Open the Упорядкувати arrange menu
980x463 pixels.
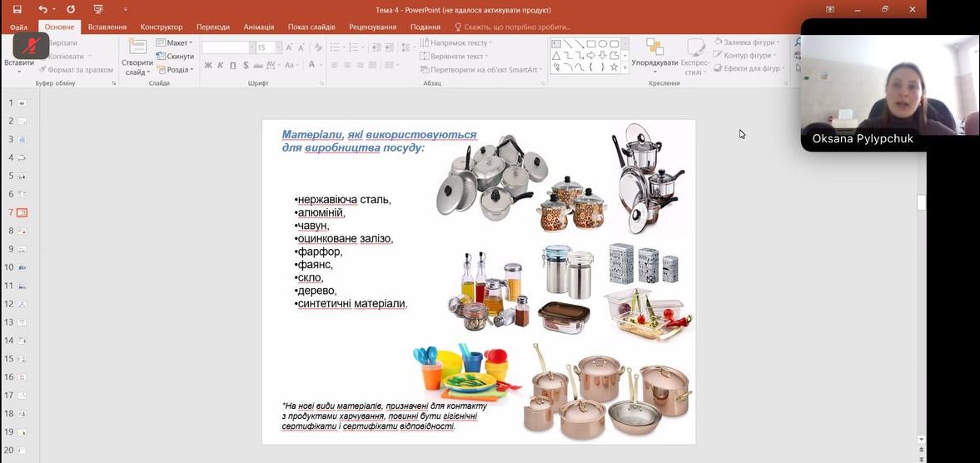(x=655, y=55)
